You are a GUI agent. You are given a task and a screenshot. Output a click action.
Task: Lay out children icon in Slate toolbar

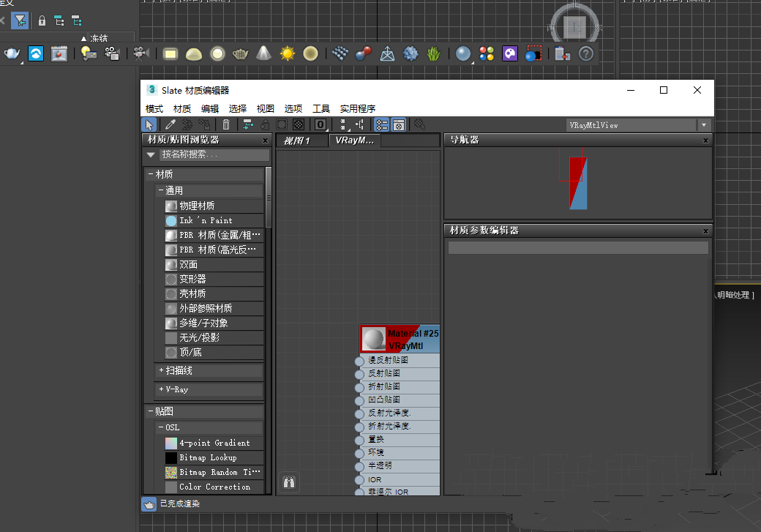pyautogui.click(x=359, y=124)
